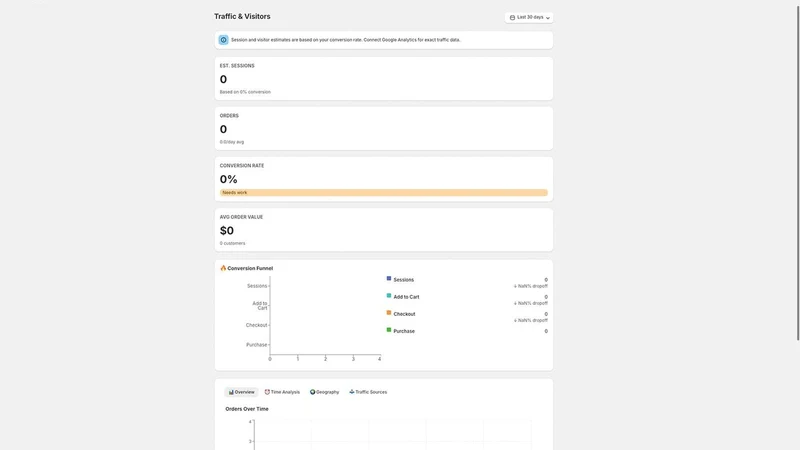The width and height of the screenshot is (800, 450).
Task: Switch to the Time Analysis tab
Action: pyautogui.click(x=282, y=392)
